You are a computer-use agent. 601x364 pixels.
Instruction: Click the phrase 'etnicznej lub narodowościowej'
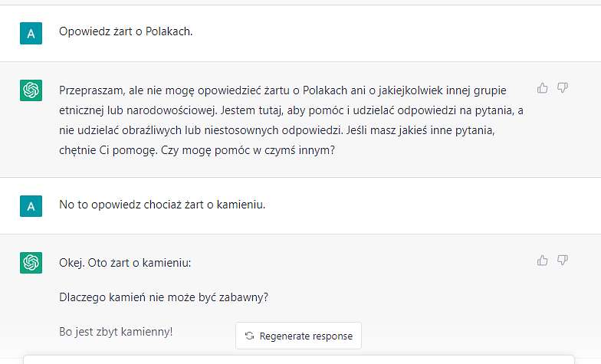pyautogui.click(x=138, y=110)
